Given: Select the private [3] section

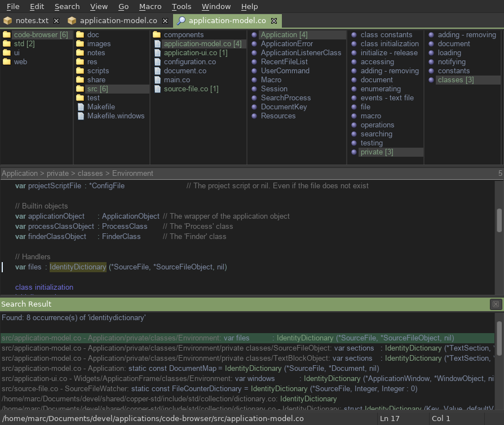Looking at the screenshot, I should click(378, 152).
